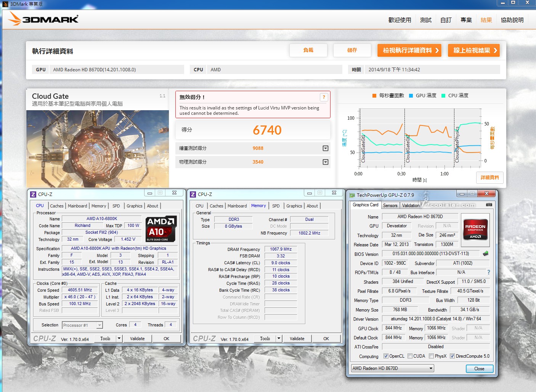Viewport: 536px width, 392px height.
Task: Click OK in Memory CPU-Z window
Action: point(326,339)
